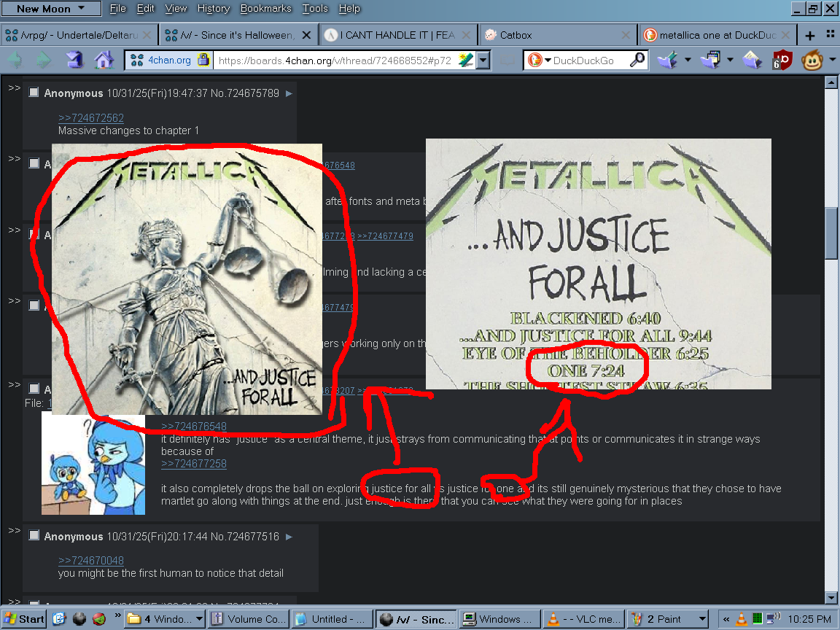Click the VLC cone system tray icon
The image size is (840, 630).
coord(742,619)
